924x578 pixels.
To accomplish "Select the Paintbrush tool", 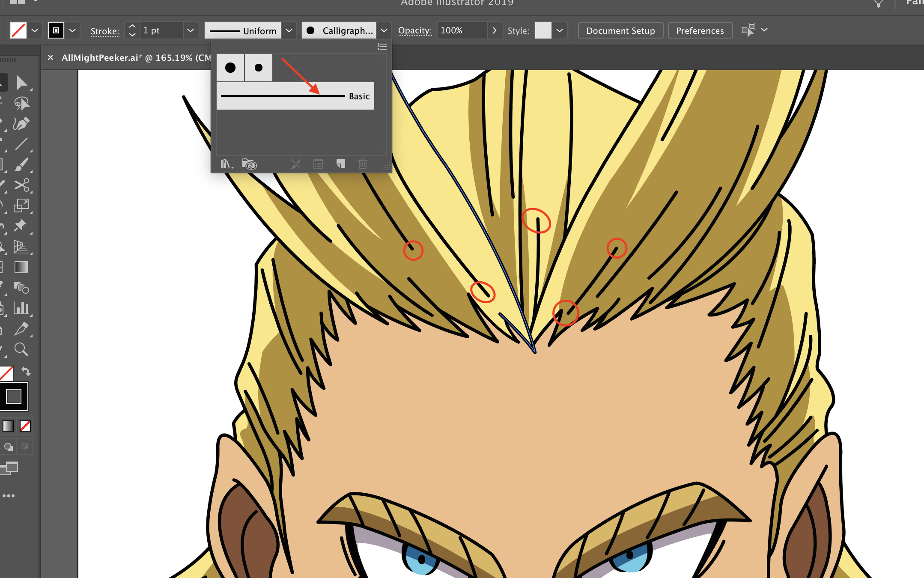I will tap(21, 165).
